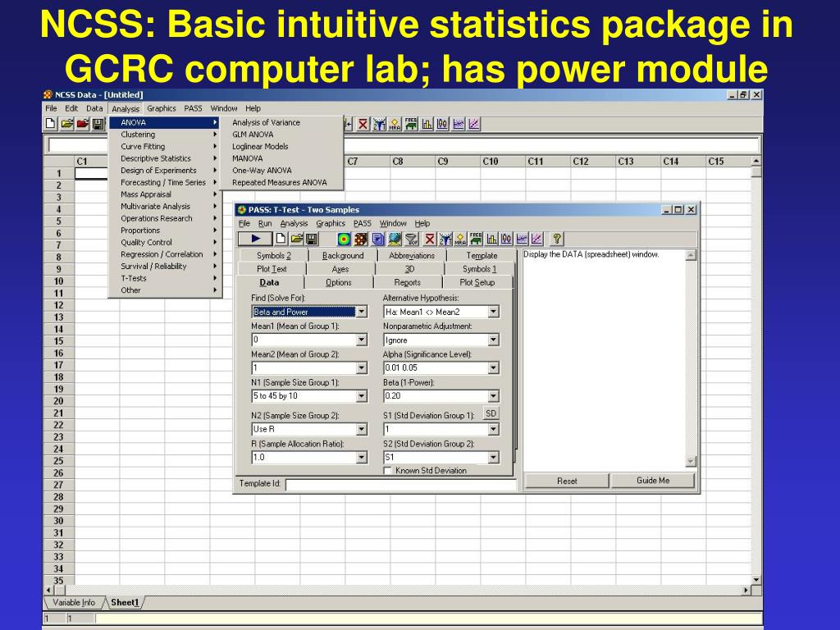Expand the Nonparametric Adjustment dropdown
Image resolution: width=840 pixels, height=630 pixels.
click(x=493, y=340)
